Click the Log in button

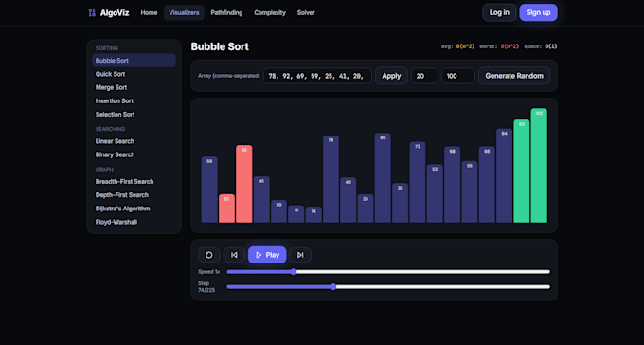point(499,12)
